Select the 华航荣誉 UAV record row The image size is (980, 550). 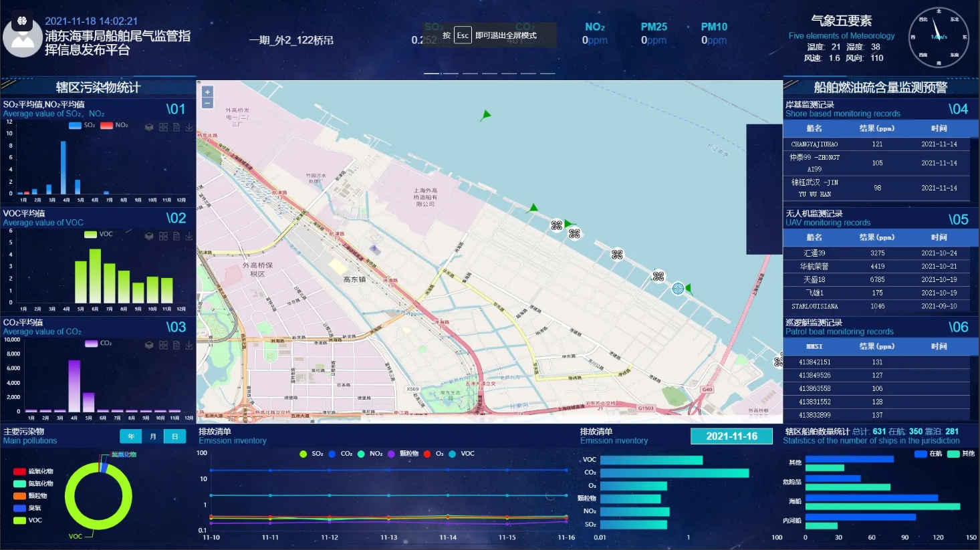(876, 266)
